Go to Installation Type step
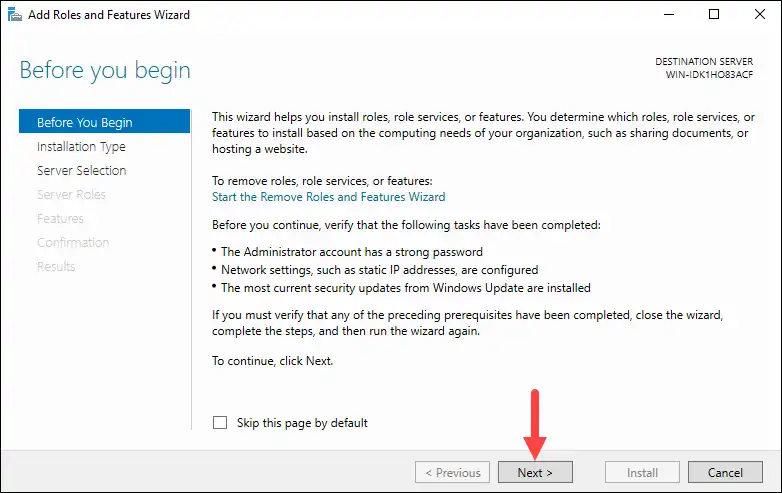 click(x=81, y=147)
